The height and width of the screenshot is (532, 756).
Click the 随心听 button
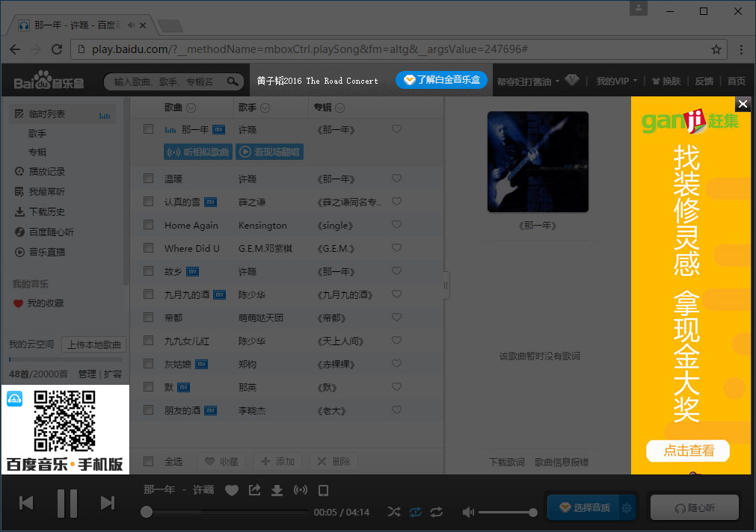[x=695, y=507]
